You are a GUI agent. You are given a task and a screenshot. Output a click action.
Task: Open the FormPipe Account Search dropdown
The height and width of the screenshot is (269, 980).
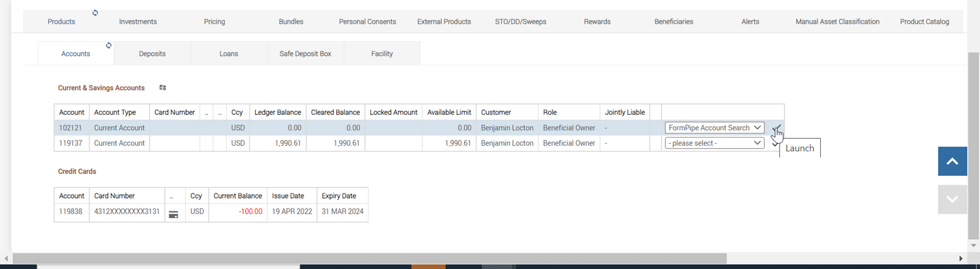point(714,128)
